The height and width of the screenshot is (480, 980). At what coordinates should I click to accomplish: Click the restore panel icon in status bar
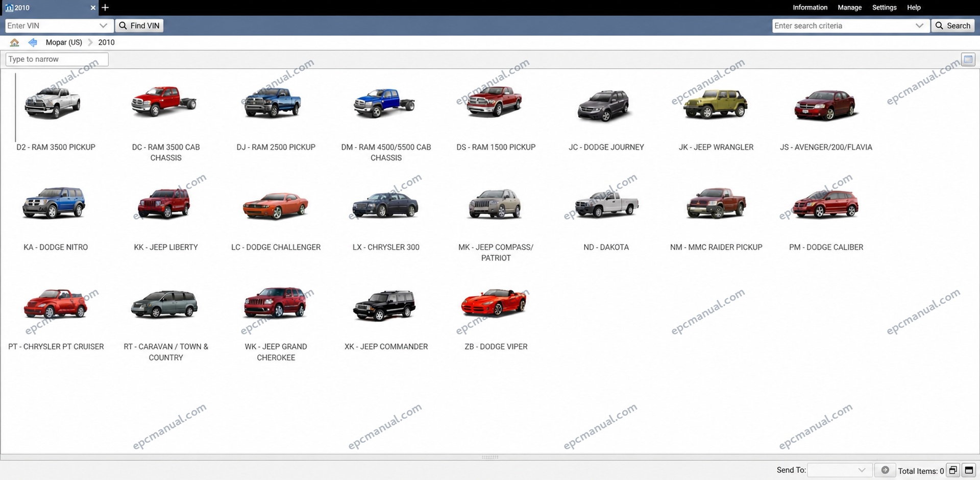(x=953, y=470)
